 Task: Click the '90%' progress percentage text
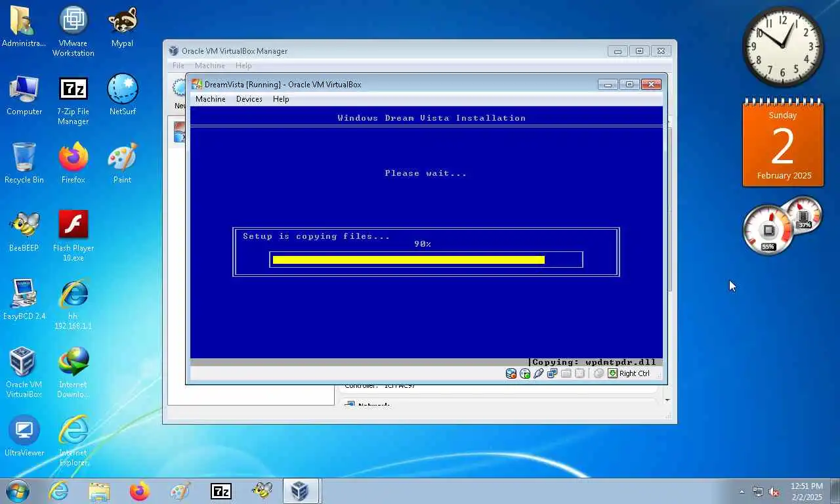click(x=423, y=244)
